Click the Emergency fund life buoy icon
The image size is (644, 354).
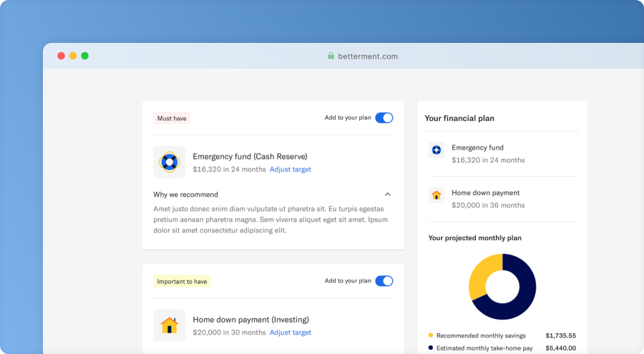click(169, 162)
